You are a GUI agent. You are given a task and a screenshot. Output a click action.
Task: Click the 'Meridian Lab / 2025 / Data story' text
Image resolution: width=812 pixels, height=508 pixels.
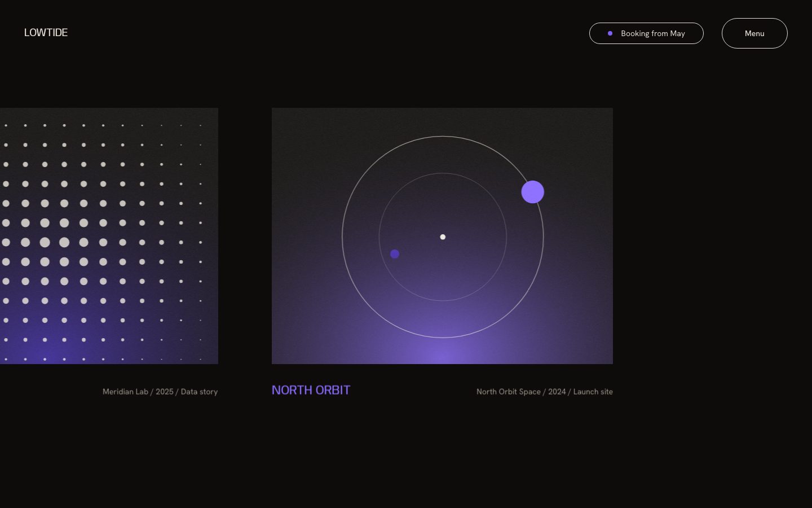[x=160, y=392]
